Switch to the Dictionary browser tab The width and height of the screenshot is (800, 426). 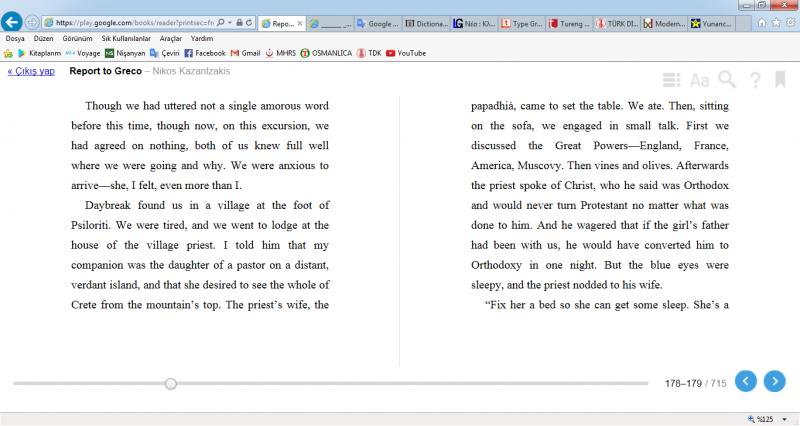pyautogui.click(x=427, y=23)
